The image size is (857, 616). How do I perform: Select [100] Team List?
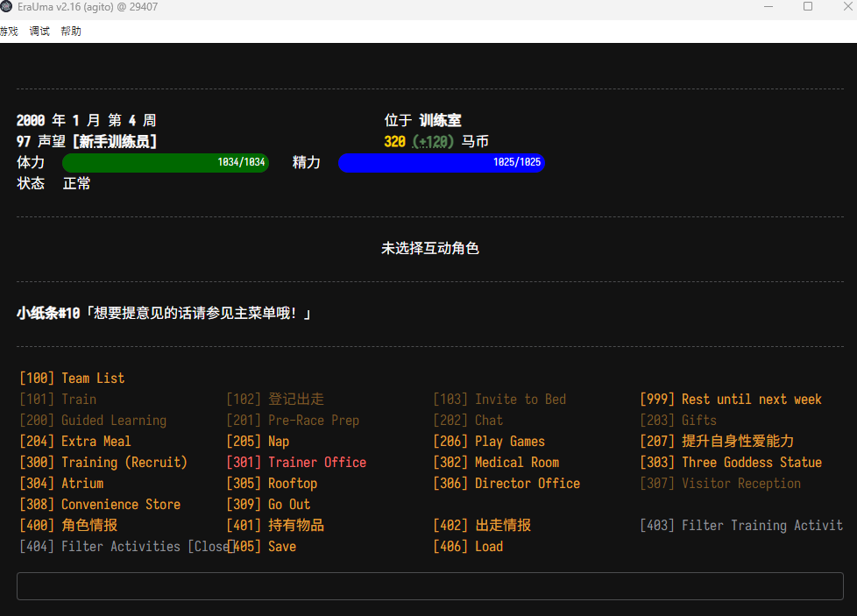[72, 379]
